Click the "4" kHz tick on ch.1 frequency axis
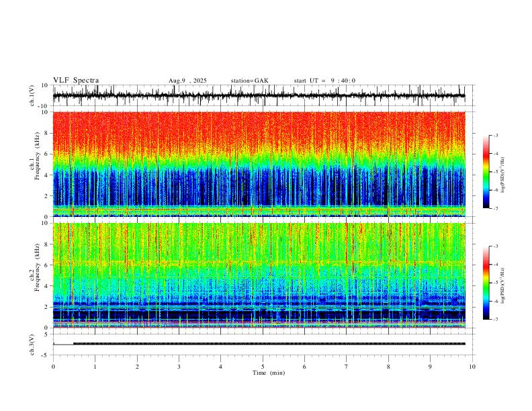The image size is (532, 411). (x=47, y=175)
